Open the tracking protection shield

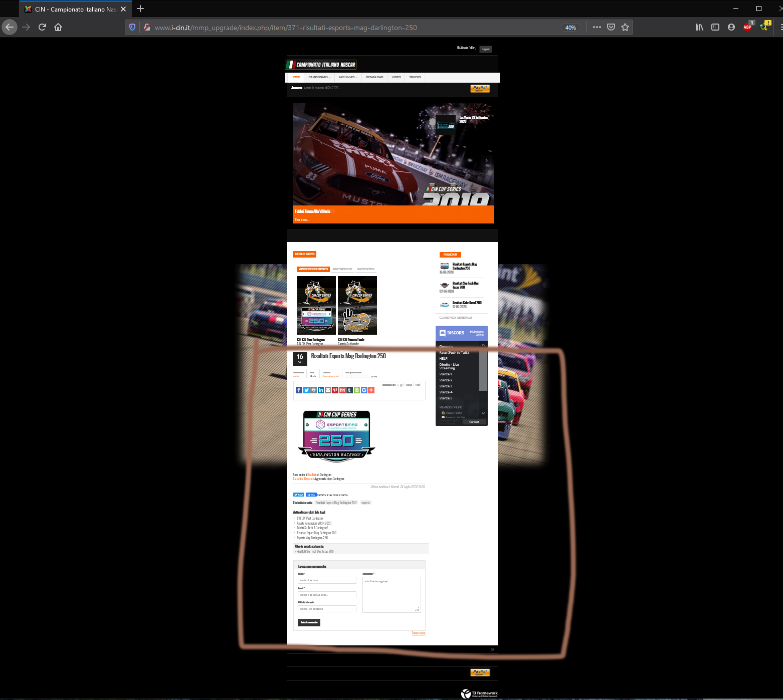coord(132,27)
